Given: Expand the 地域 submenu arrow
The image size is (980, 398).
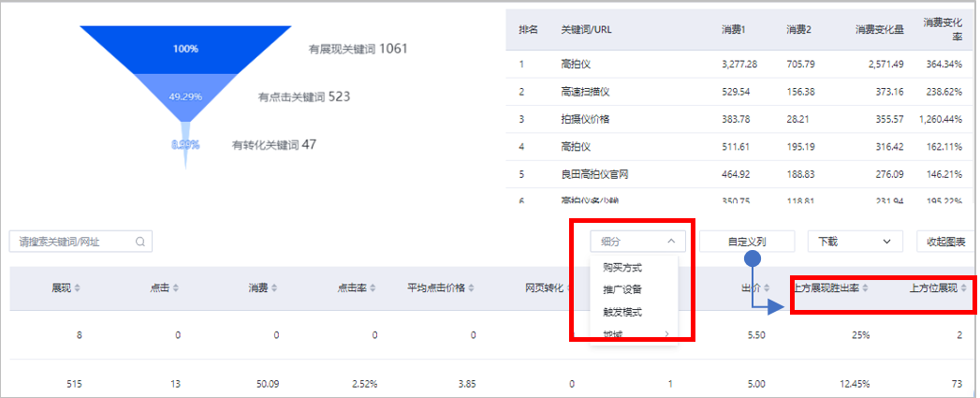Looking at the screenshot, I should coord(666,334).
